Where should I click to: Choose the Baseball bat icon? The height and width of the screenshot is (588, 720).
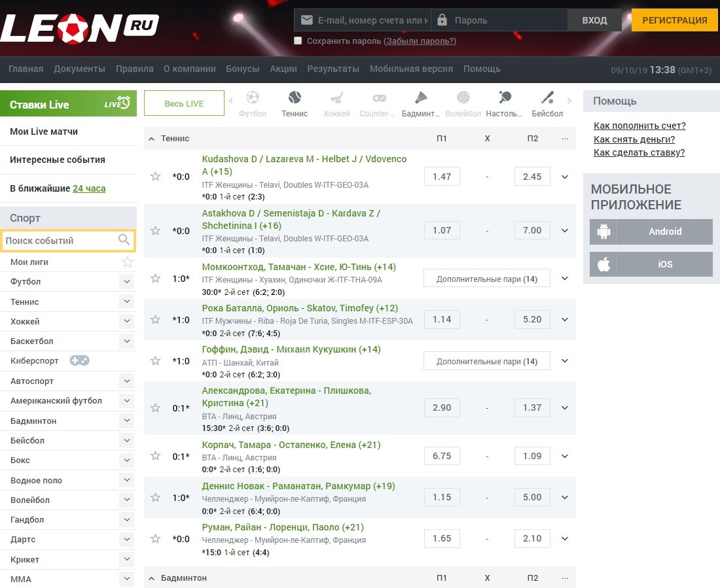pyautogui.click(x=547, y=97)
